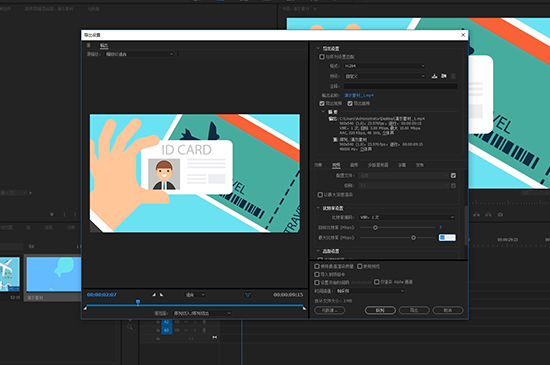This screenshot has width=550, height=365.
Task: Click the zoom magnifier icon in timeline
Action: [x=130, y=327]
